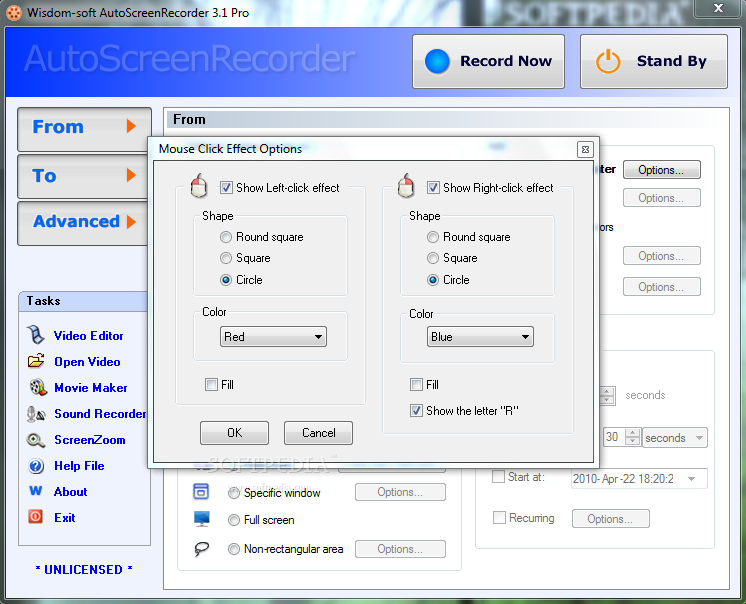The width and height of the screenshot is (746, 604).
Task: Click the Sound Recorder microphone icon
Action: [36, 414]
